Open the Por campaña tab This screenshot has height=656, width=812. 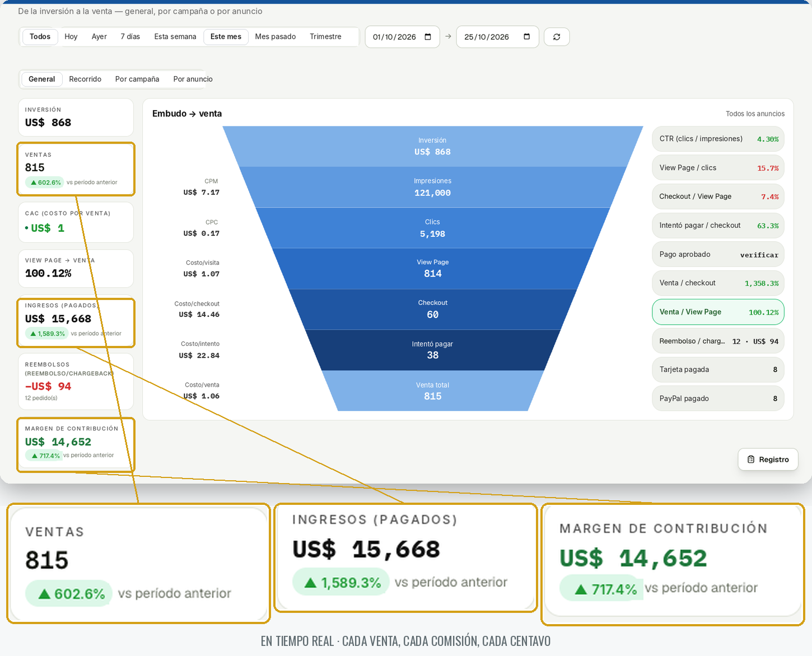click(x=137, y=79)
